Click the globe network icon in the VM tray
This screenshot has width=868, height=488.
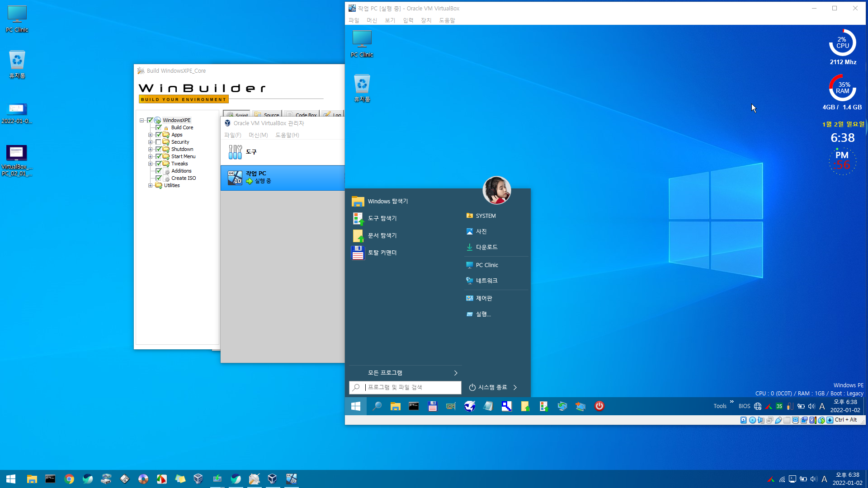pos(758,406)
